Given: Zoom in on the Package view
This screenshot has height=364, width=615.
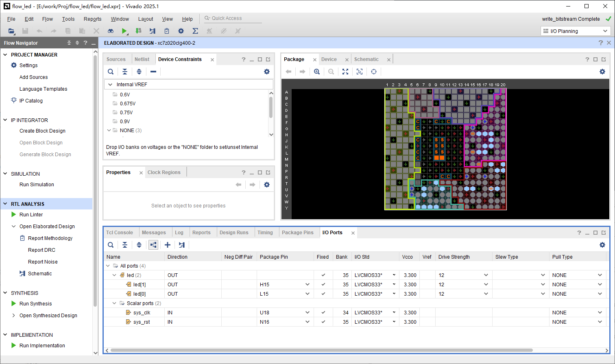Looking at the screenshot, I should click(x=317, y=72).
